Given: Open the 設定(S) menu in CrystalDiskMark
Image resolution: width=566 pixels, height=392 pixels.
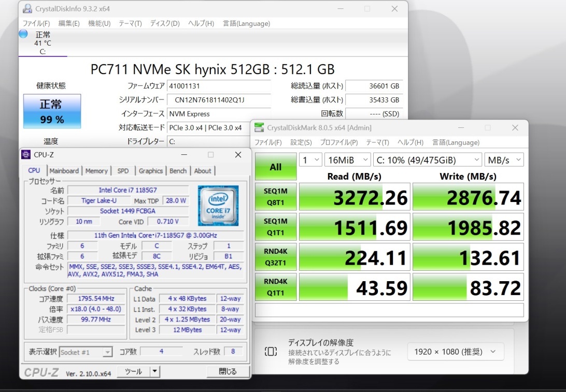Looking at the screenshot, I should coord(301,142).
